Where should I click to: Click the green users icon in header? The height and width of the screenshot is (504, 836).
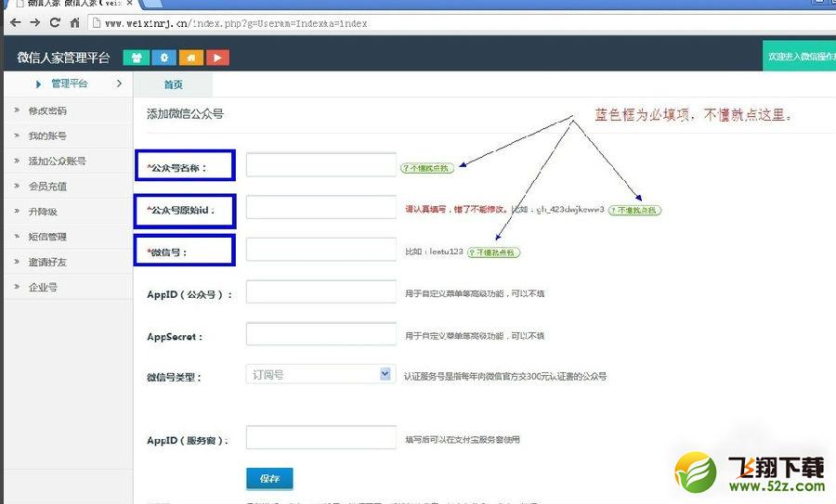click(x=137, y=58)
